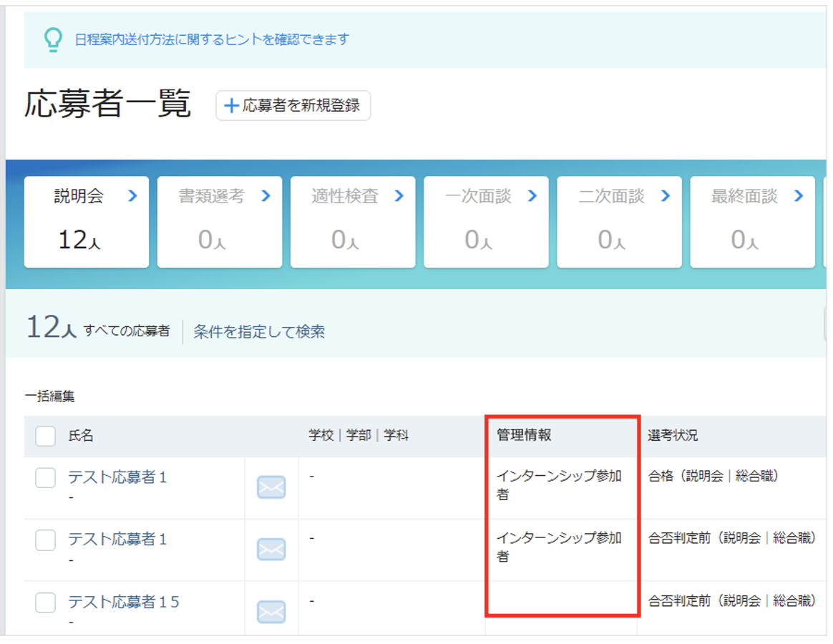Open the 二次面談 stage card

point(620,222)
